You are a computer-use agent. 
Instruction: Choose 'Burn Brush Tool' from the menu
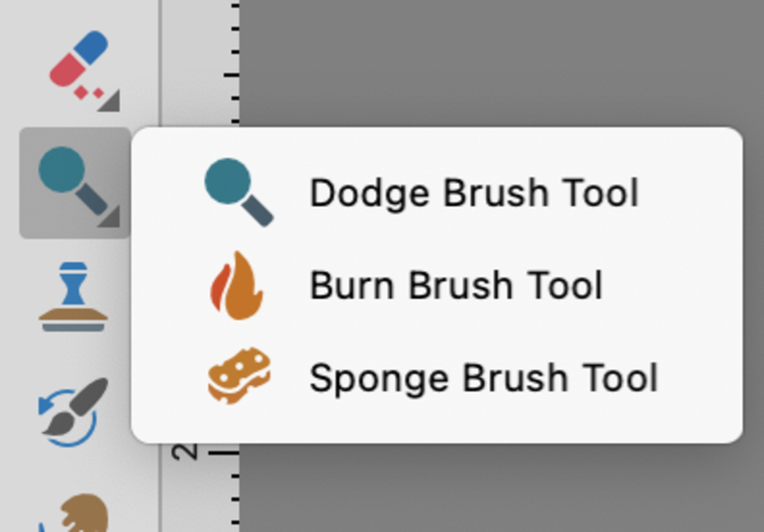pyautogui.click(x=455, y=284)
